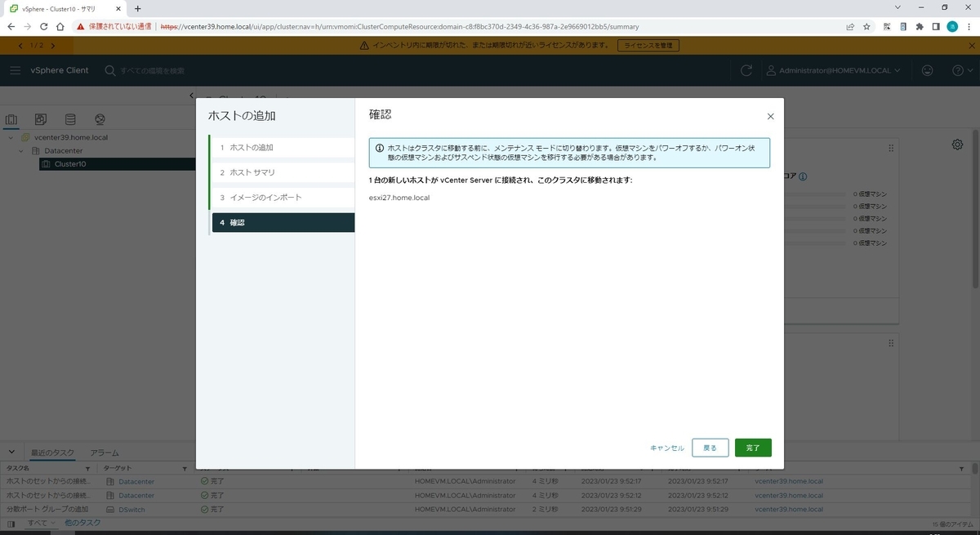Open the browser three-dot menu
The image size is (980, 535).
[969, 26]
